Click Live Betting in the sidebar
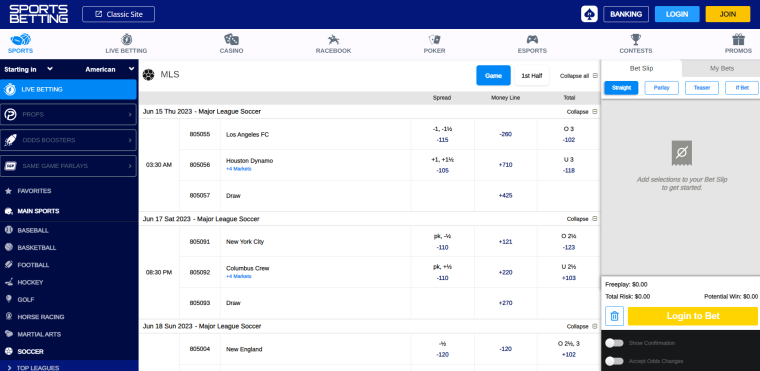The width and height of the screenshot is (760, 371). pos(68,89)
